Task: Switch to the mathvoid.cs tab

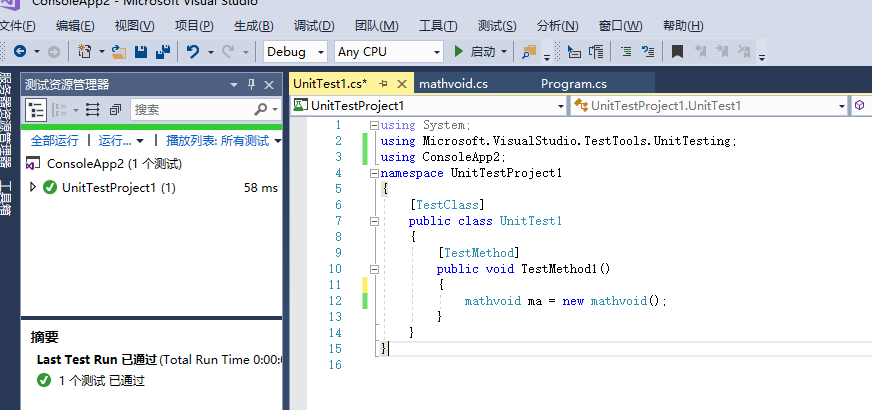Action: click(453, 84)
